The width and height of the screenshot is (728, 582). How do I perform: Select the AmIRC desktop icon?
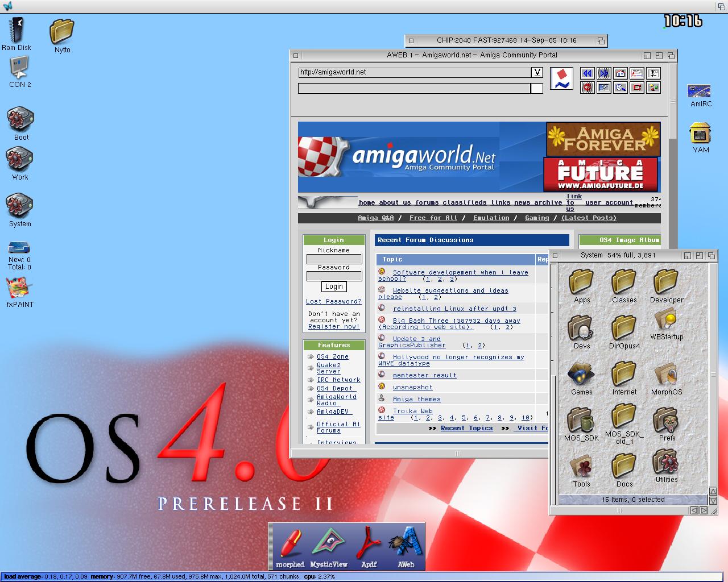(x=701, y=95)
